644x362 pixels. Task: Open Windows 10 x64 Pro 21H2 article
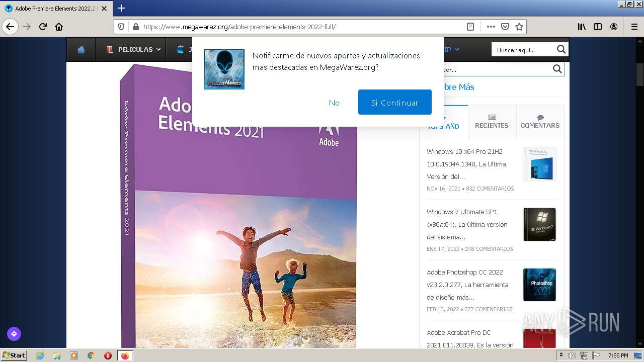coord(466,164)
